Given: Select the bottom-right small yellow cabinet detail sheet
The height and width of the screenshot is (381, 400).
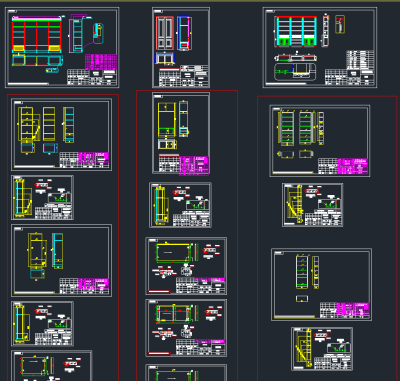Looking at the screenshot, I should click(x=322, y=349).
